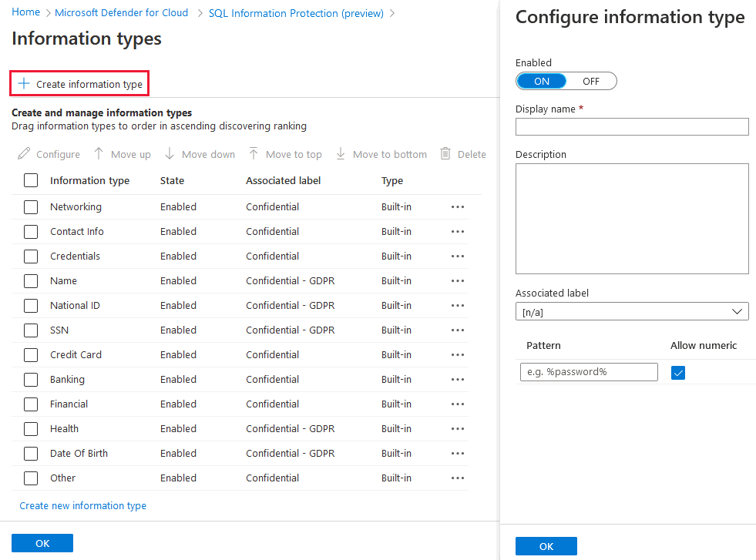Check the Financial row checkbox
This screenshot has height=560, width=756.
tap(31, 404)
